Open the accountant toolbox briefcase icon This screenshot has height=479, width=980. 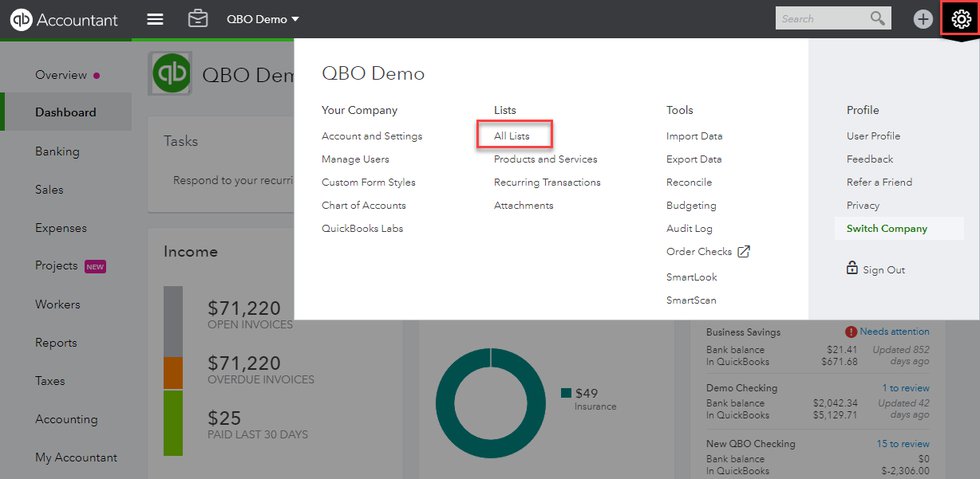(198, 19)
